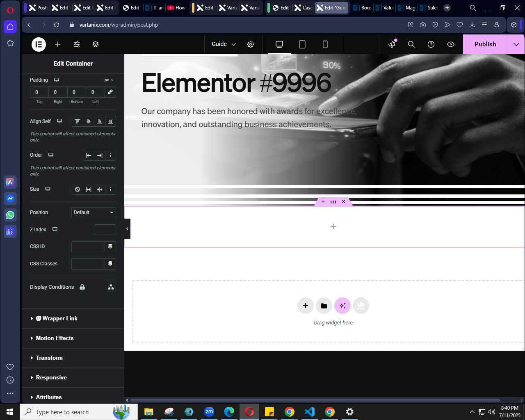Switch to tablet preview mode
The height and width of the screenshot is (420, 525).
point(302,44)
